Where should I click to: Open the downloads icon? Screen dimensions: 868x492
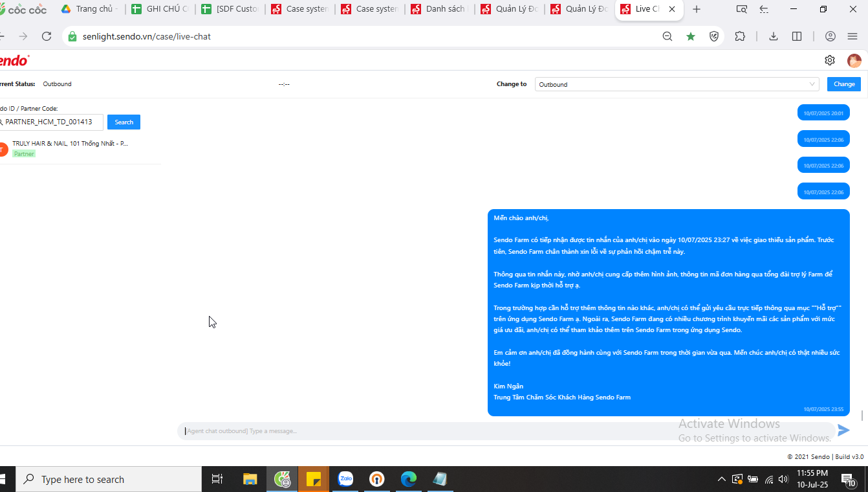[x=773, y=36]
